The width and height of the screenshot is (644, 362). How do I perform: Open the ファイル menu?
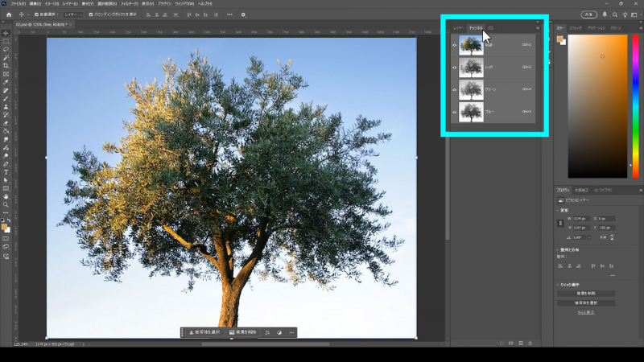[18, 4]
